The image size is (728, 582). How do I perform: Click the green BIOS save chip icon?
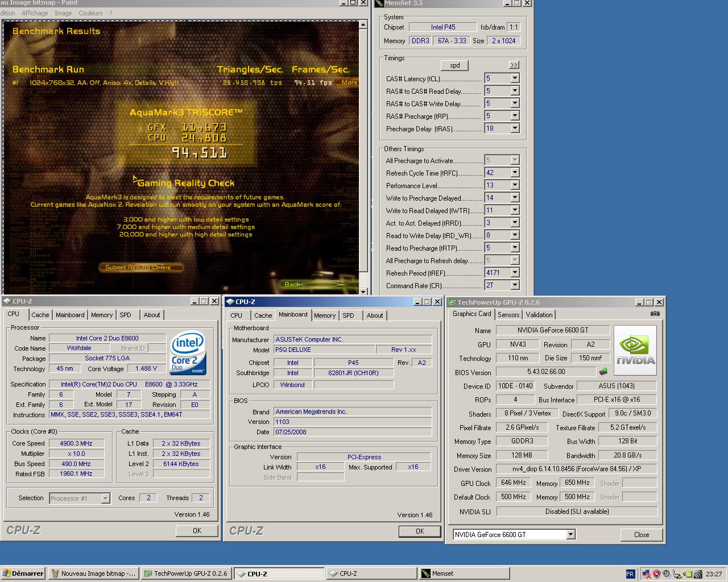point(603,372)
